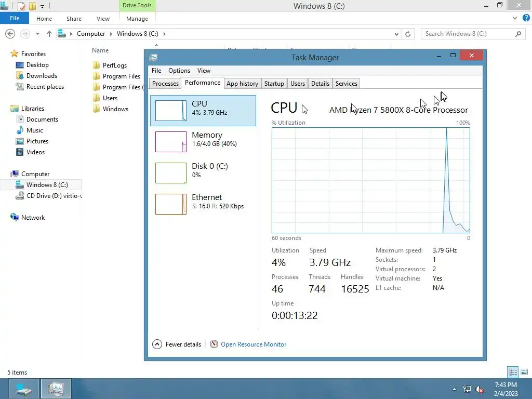Open Task Manager Options menu
532x399 pixels.
179,71
